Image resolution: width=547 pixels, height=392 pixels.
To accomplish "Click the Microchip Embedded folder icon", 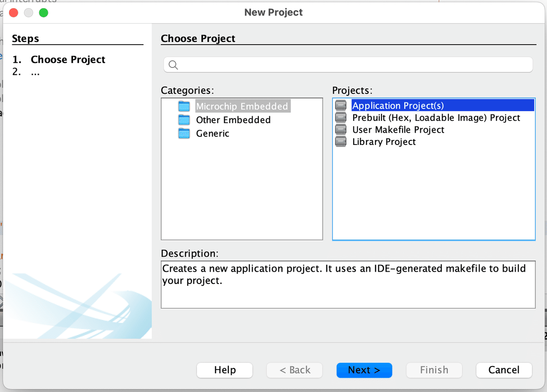I will (184, 106).
